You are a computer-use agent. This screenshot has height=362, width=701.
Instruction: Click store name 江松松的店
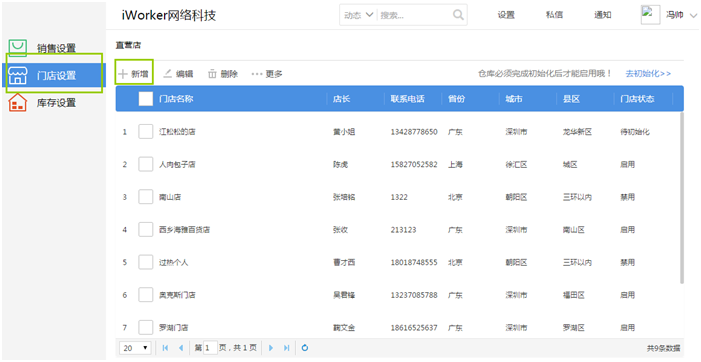point(177,132)
